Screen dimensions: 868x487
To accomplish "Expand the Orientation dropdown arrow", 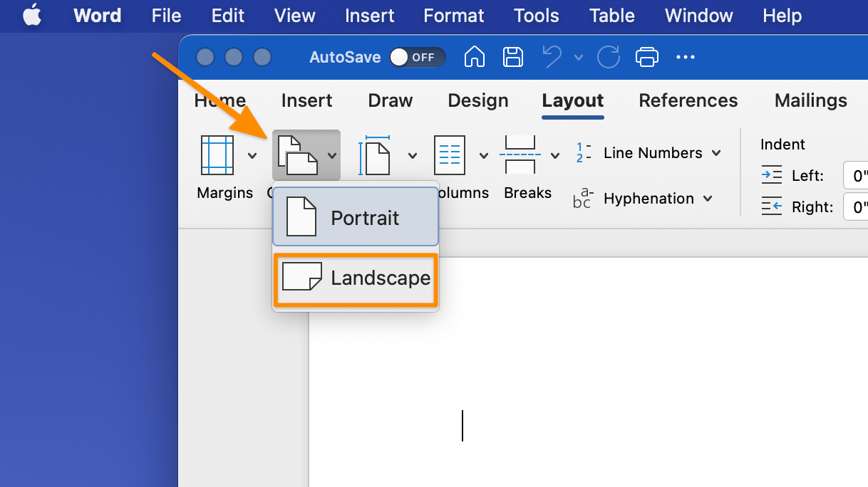I will click(x=331, y=155).
